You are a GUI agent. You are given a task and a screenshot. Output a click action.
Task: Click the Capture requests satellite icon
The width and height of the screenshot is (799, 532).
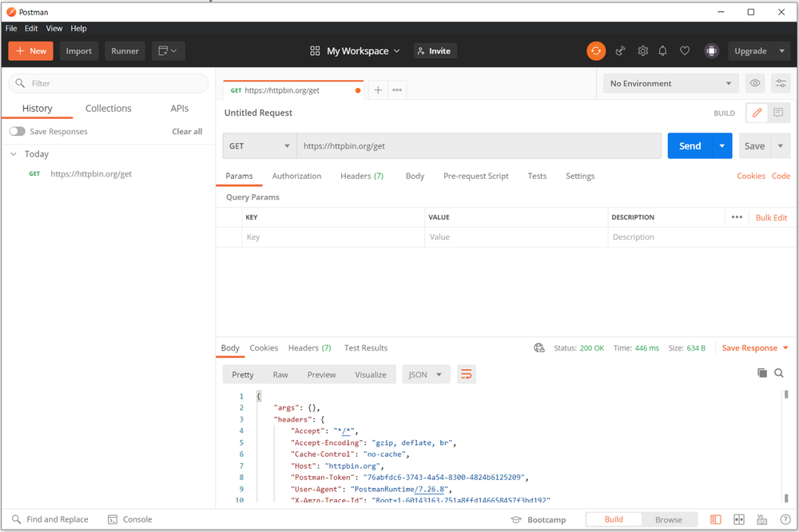tap(621, 50)
